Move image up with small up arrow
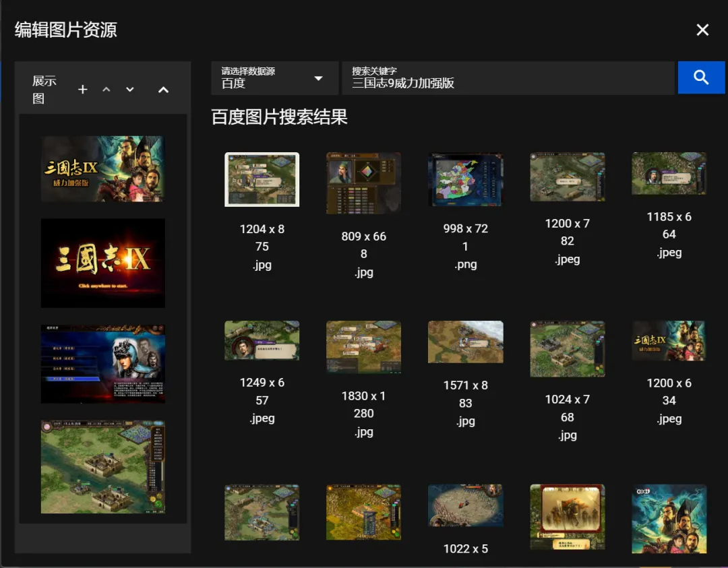The width and height of the screenshot is (728, 568). (107, 89)
